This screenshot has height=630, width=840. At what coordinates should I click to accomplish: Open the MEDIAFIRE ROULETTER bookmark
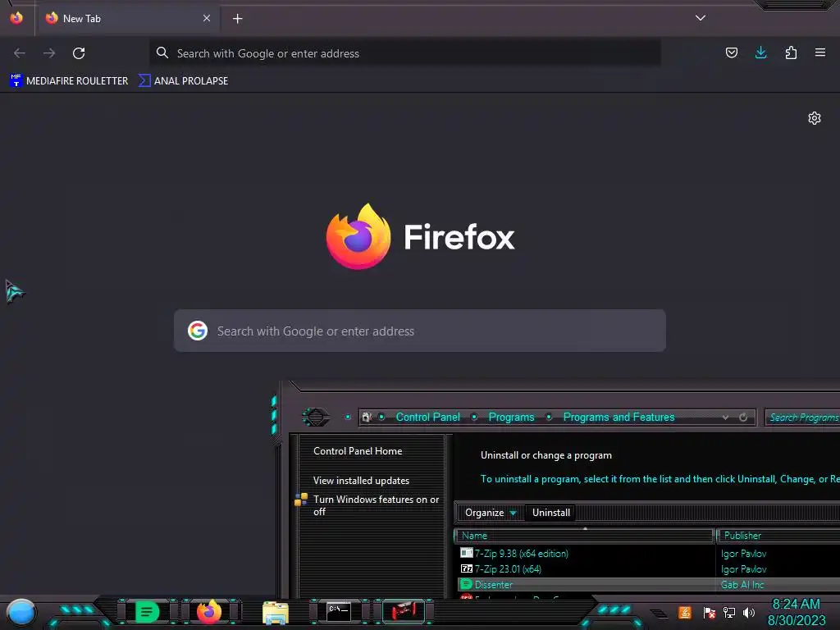tap(69, 81)
